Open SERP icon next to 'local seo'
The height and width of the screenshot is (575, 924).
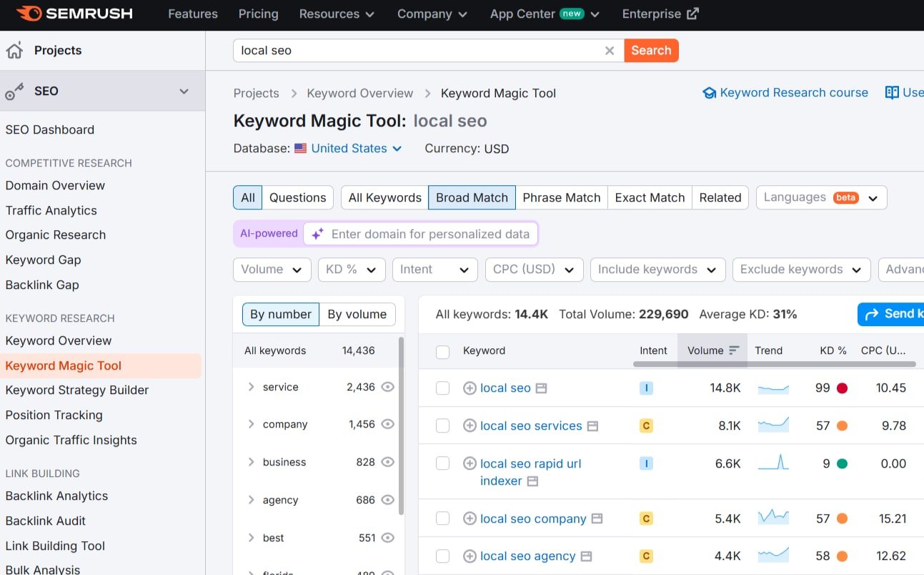pos(541,388)
